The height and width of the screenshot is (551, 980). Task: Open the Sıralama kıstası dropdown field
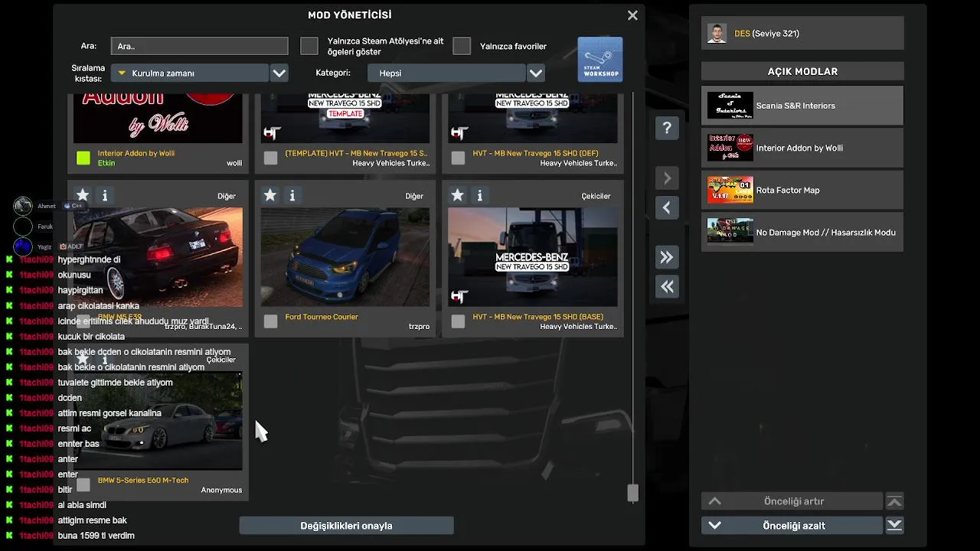pos(190,73)
